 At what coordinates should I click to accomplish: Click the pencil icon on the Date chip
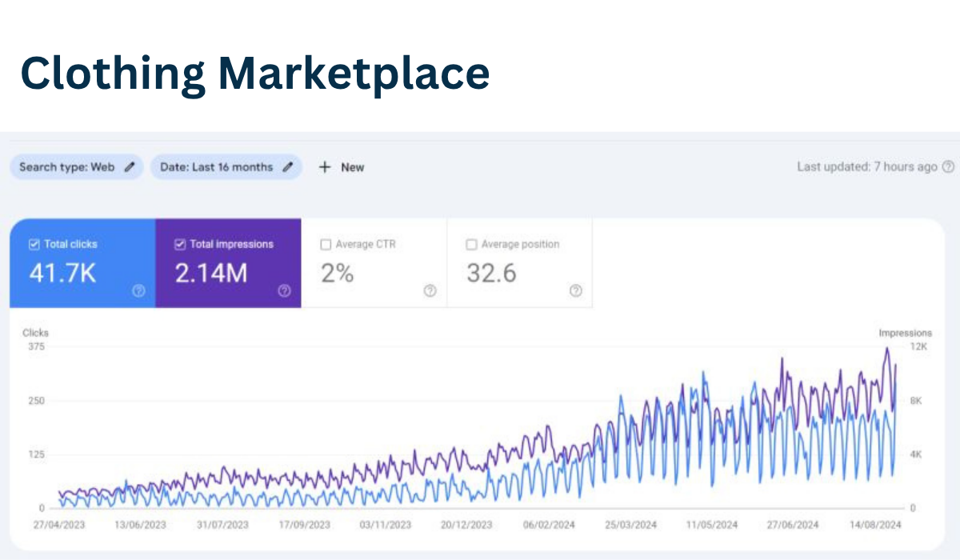coord(288,166)
